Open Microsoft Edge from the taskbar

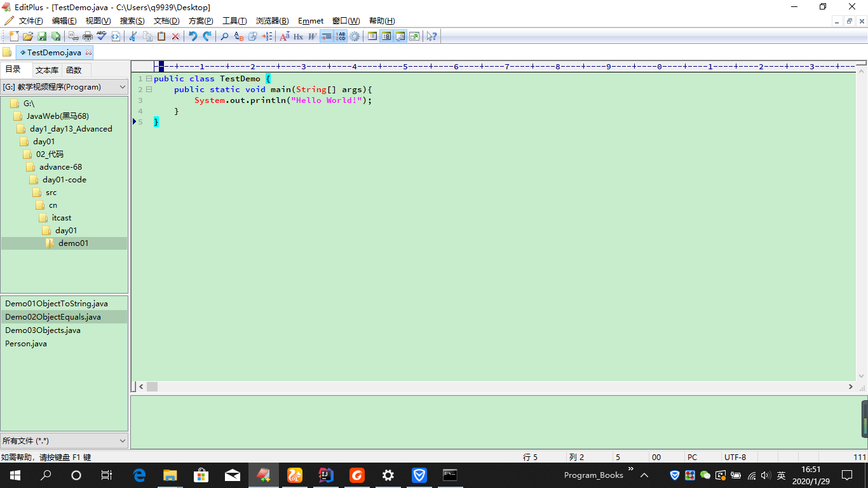tap(139, 475)
